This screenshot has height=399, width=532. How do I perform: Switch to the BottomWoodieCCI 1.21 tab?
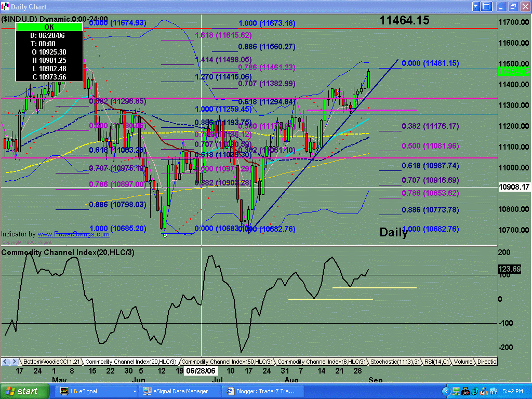51,362
